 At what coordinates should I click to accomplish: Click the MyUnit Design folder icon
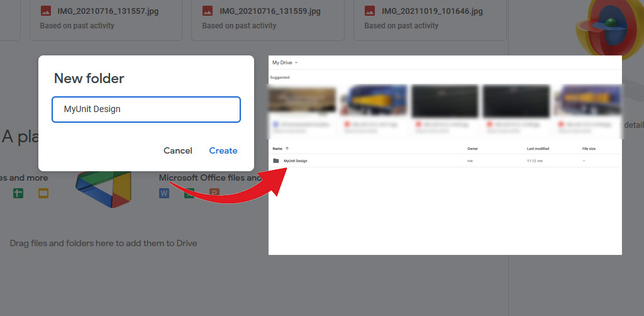pos(276,161)
